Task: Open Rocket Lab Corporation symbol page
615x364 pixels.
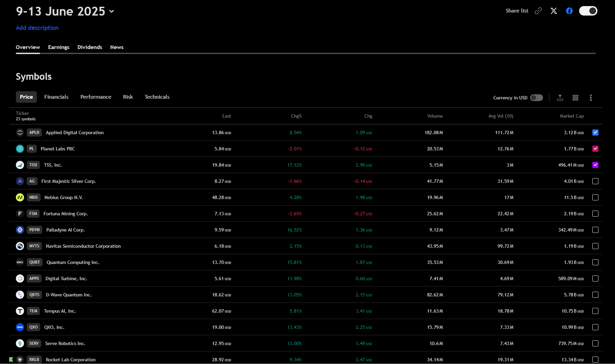Action: pyautogui.click(x=71, y=360)
